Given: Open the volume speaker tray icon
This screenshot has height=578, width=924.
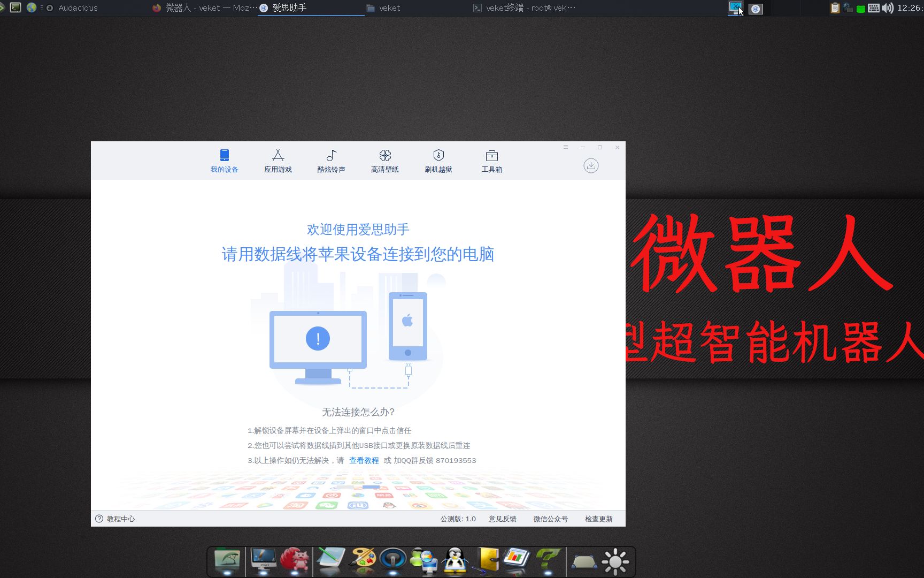Looking at the screenshot, I should coord(888,8).
